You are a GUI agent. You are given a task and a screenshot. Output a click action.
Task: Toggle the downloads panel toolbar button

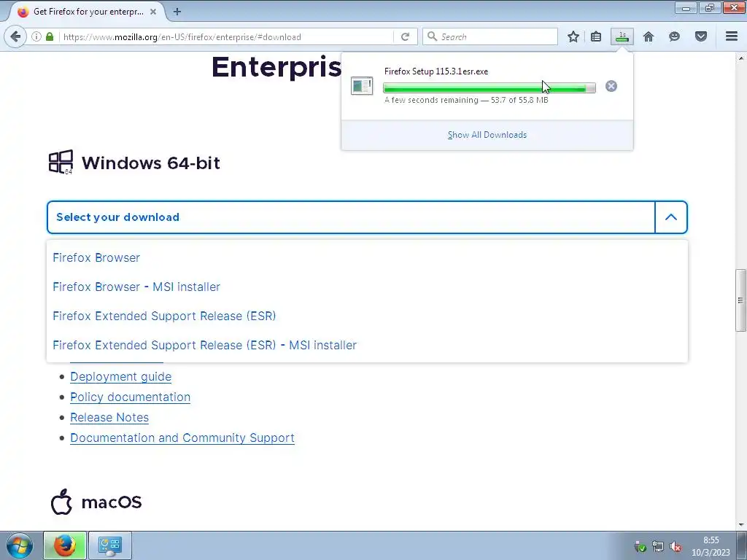pos(622,36)
